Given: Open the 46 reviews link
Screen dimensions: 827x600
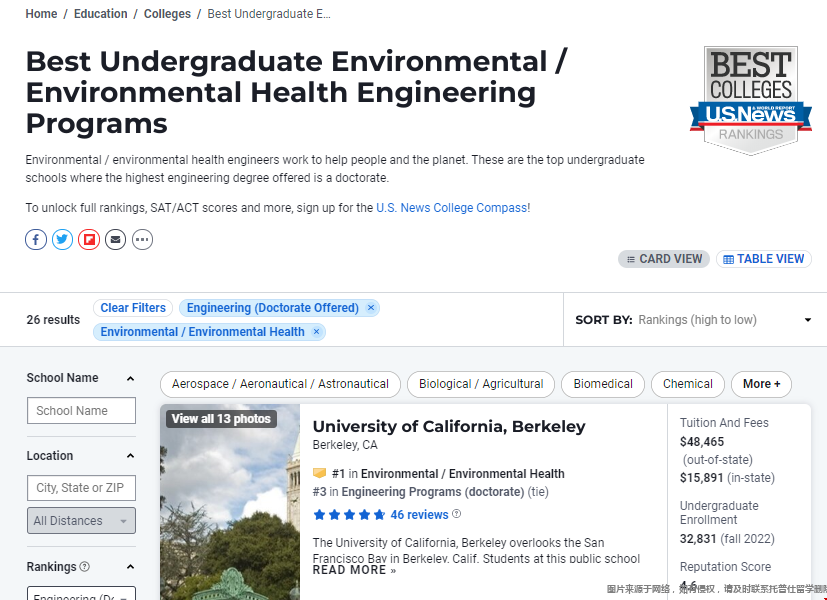Looking at the screenshot, I should (419, 515).
